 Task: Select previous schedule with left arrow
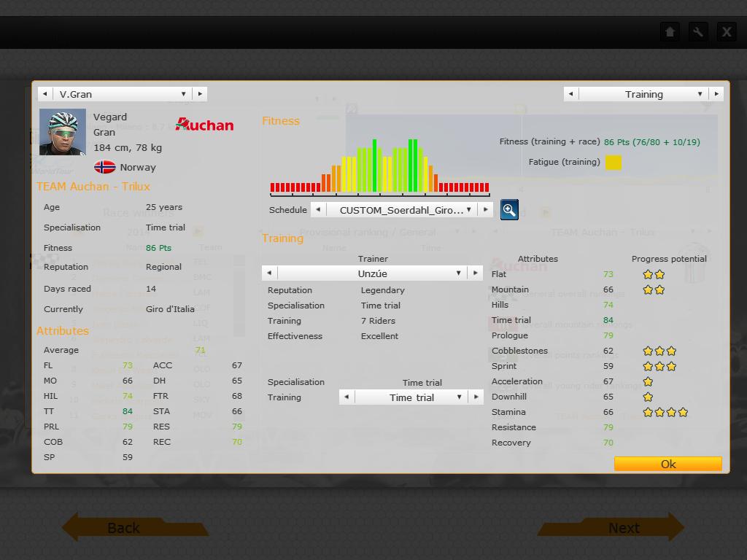click(318, 210)
